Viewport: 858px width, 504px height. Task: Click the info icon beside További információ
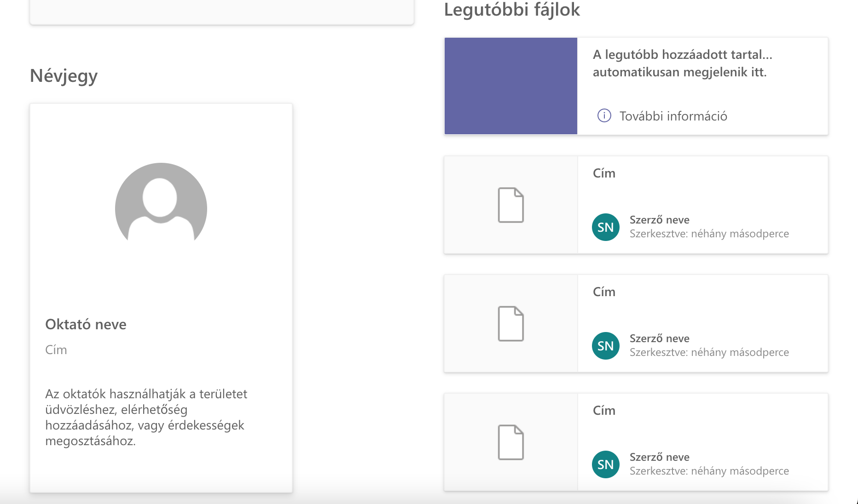point(604,115)
